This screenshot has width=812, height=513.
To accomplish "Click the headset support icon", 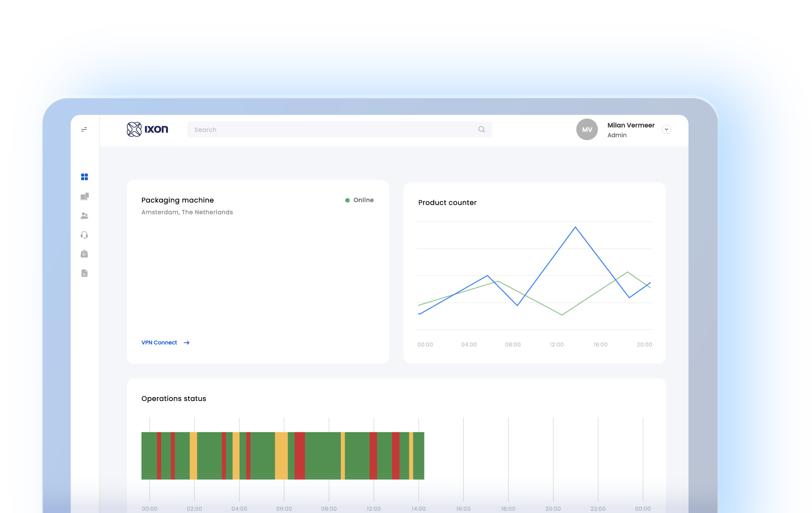I will (84, 235).
